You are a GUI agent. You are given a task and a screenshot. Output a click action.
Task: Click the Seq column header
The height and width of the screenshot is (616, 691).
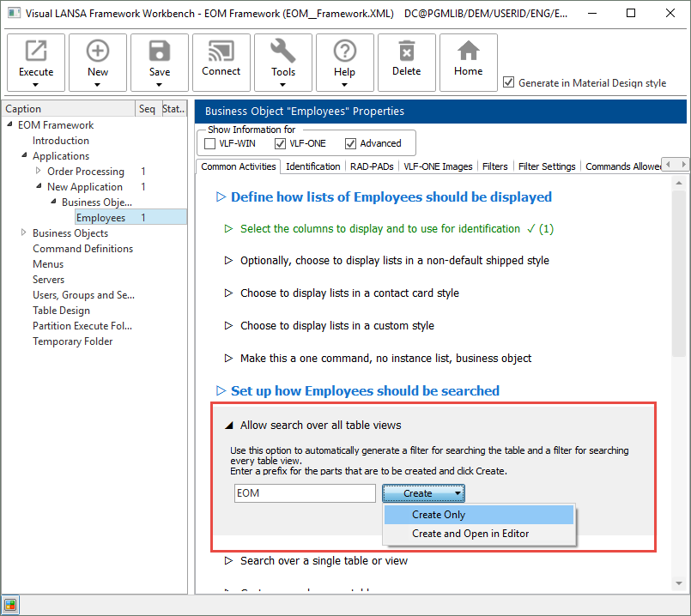click(x=147, y=108)
